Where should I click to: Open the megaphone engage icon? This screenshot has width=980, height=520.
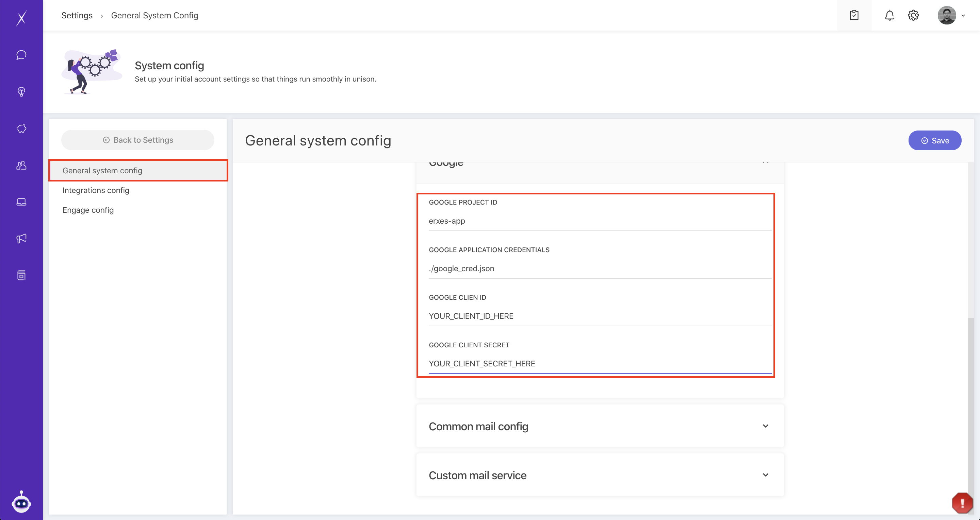pos(21,238)
